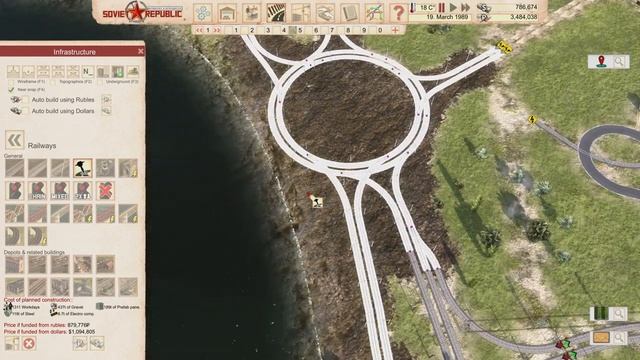
Task: Enable Auto build using Dollars checkbox
Action: [25, 111]
